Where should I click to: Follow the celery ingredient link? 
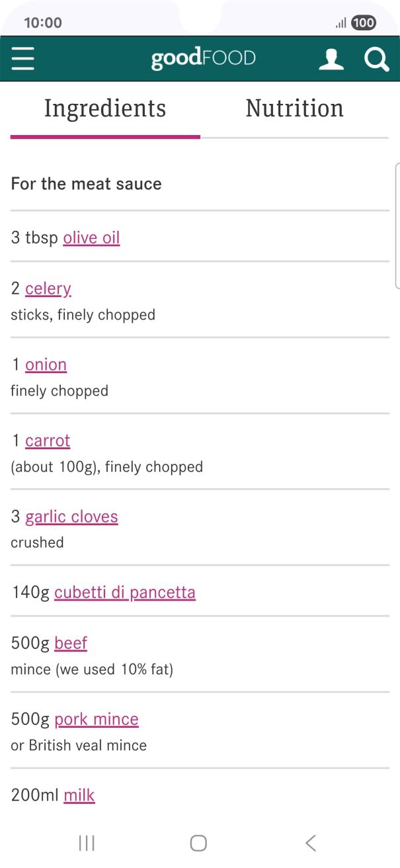[x=48, y=288]
